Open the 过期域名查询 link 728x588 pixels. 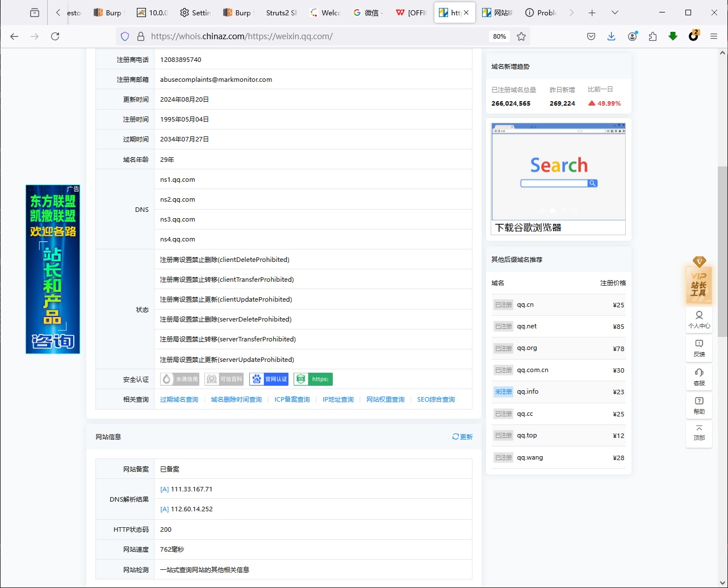click(x=179, y=399)
